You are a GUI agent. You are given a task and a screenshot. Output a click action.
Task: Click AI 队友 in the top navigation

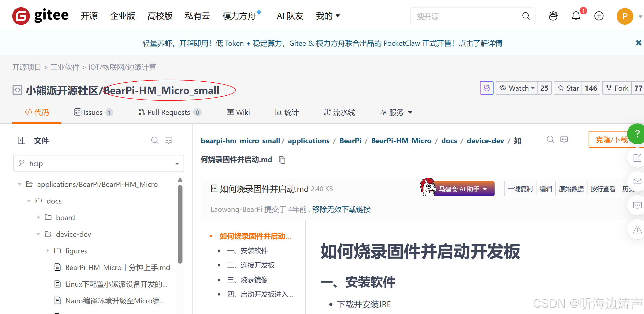[290, 16]
